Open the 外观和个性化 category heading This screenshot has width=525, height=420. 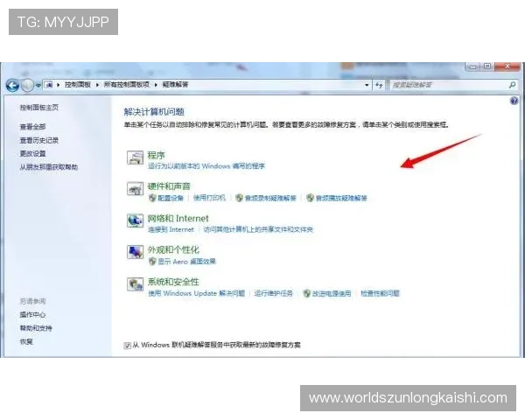tap(173, 250)
